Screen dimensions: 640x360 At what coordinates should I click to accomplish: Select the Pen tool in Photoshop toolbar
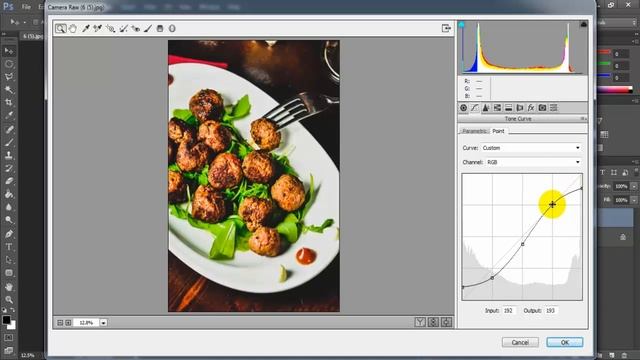9,234
